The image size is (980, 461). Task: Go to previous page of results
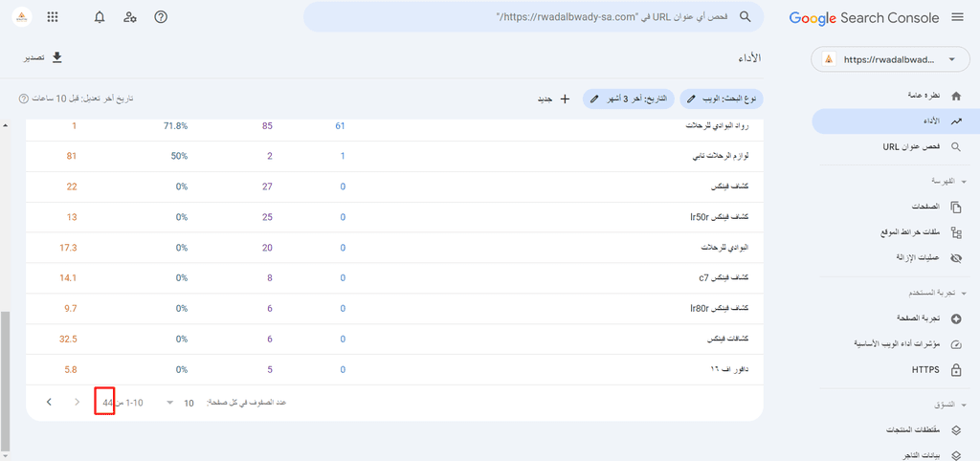(x=77, y=403)
